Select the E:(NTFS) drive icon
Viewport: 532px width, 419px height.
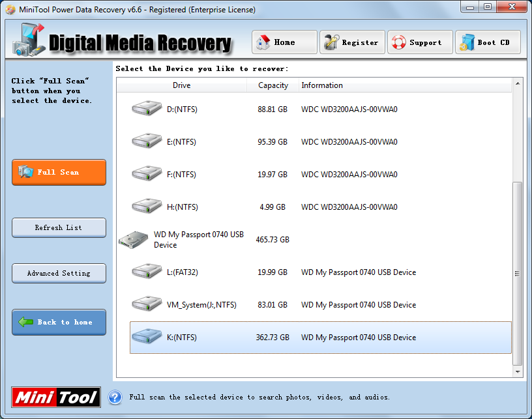tap(147, 141)
